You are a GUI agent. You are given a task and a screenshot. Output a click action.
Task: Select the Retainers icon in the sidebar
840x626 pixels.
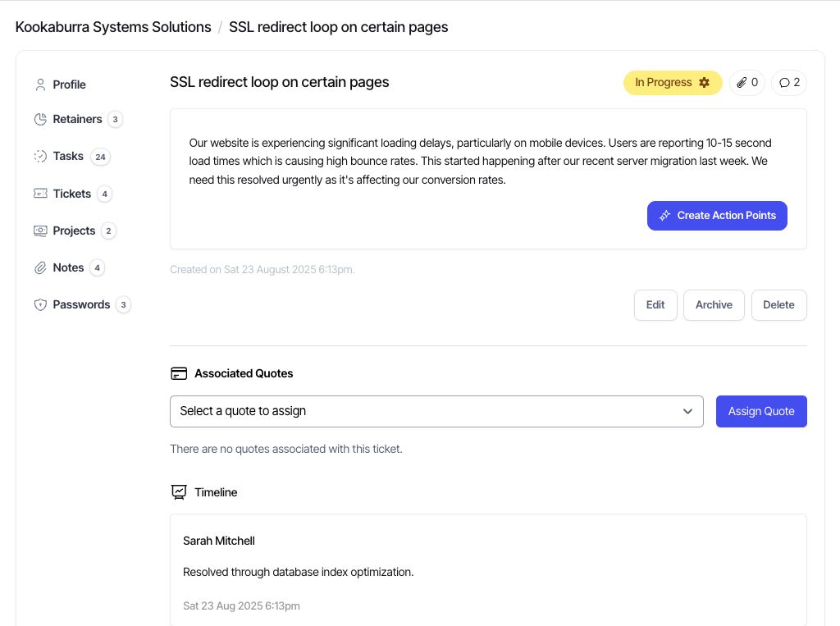coord(40,119)
